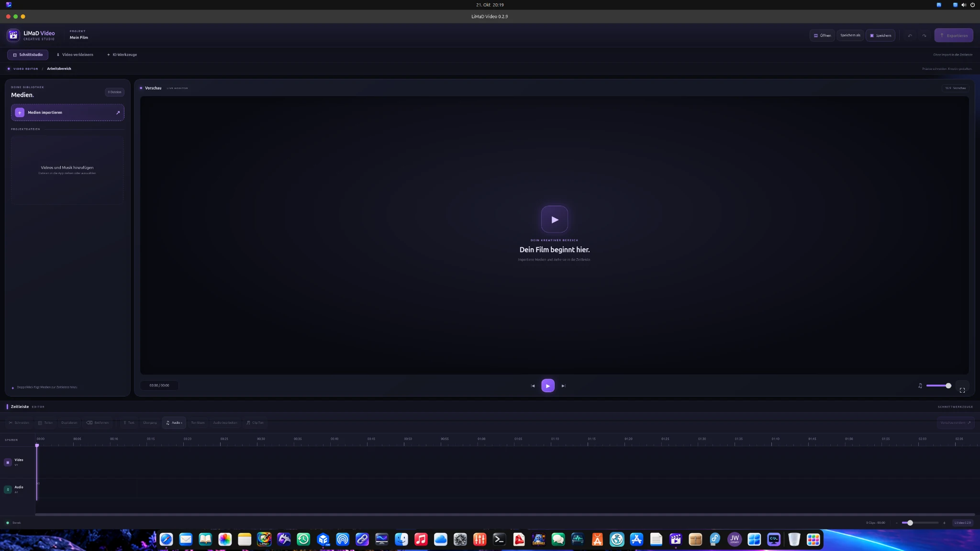Add a Text element to timeline
Screen dimensions: 980x551
(x=129, y=423)
